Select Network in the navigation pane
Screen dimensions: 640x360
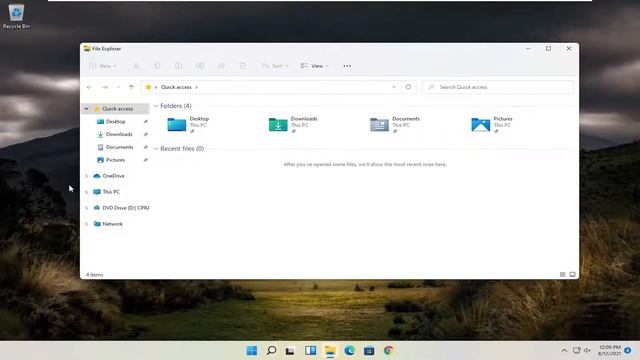coord(112,224)
